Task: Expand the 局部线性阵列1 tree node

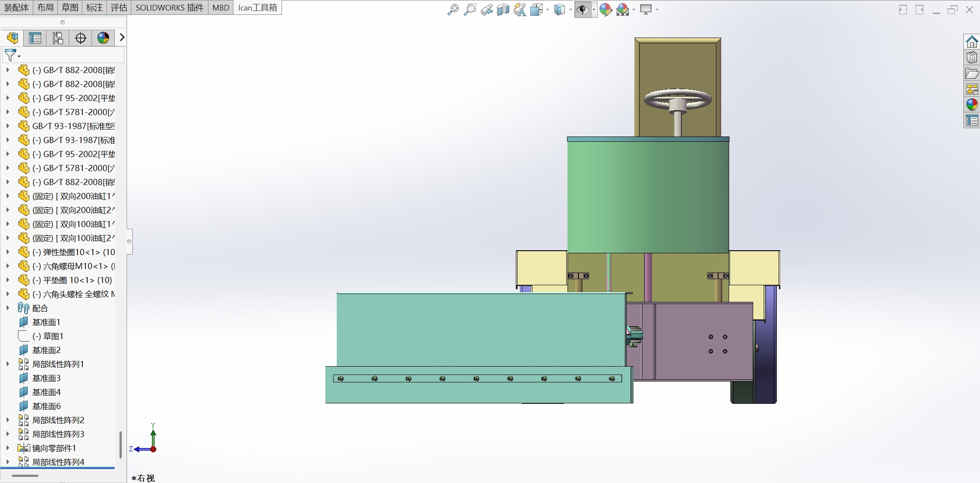Action: (x=7, y=364)
